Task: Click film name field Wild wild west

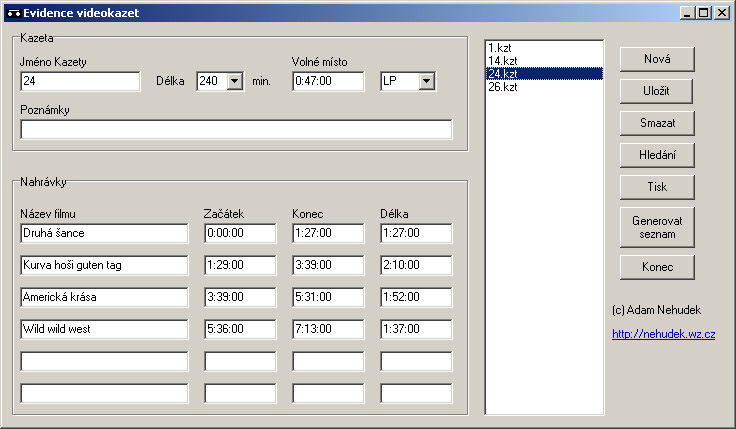Action: pyautogui.click(x=104, y=329)
